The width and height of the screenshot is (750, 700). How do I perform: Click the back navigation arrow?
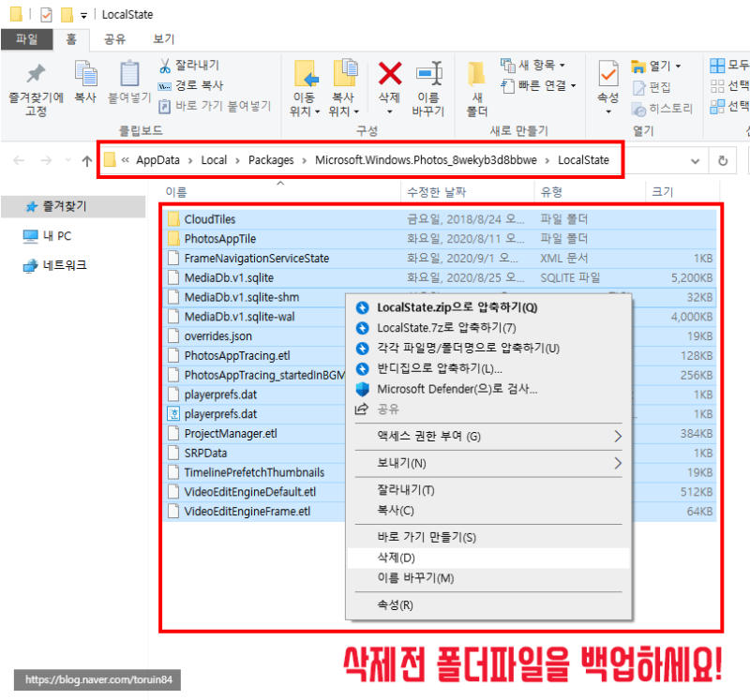coord(19,160)
